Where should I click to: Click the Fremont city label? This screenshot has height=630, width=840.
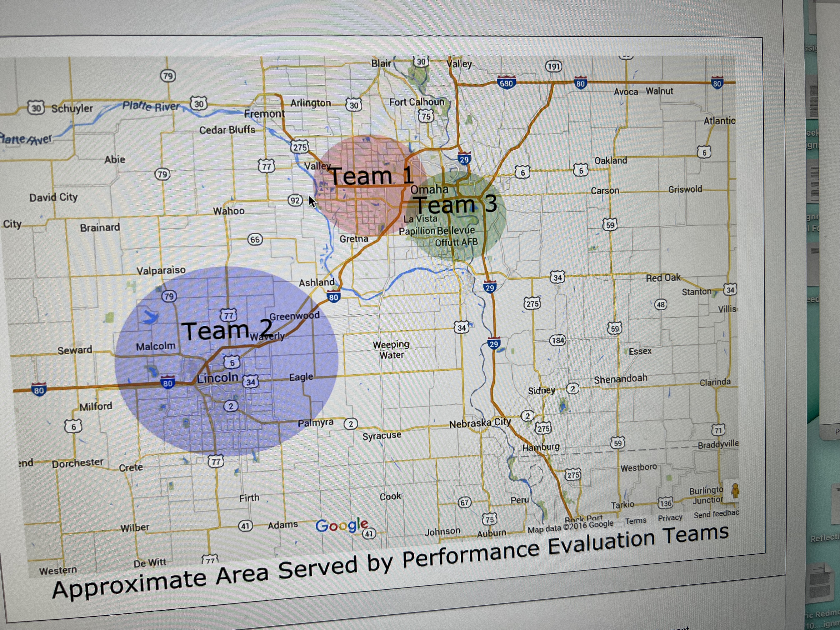[x=264, y=114]
